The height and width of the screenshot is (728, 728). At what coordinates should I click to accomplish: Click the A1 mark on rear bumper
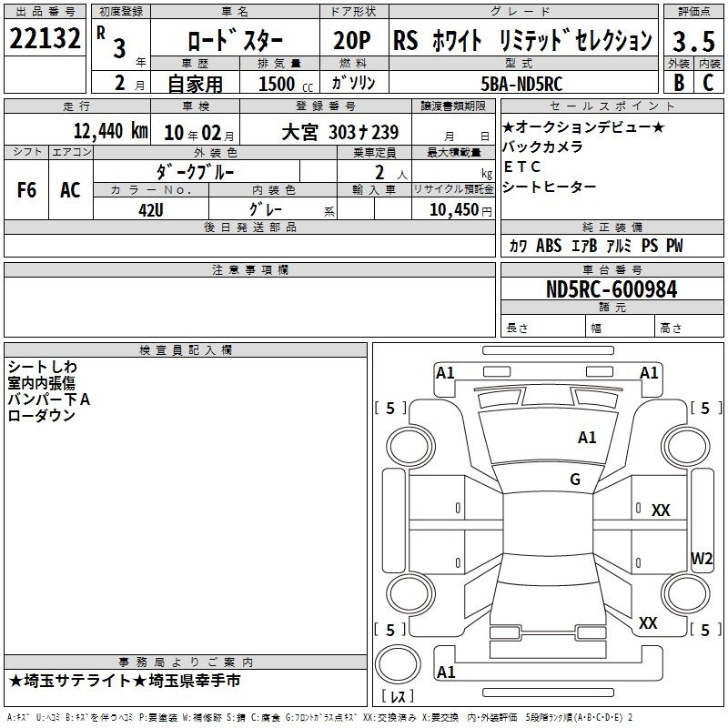446,672
